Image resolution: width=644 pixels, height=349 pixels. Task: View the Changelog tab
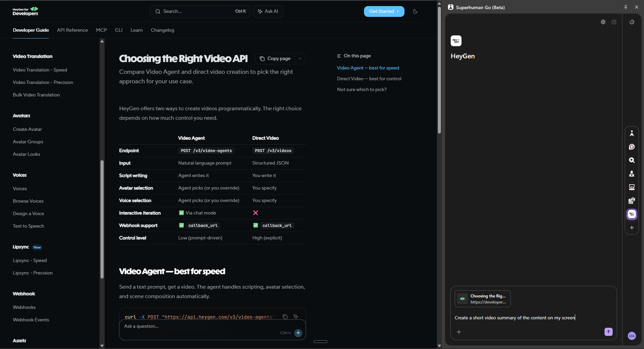coord(162,30)
